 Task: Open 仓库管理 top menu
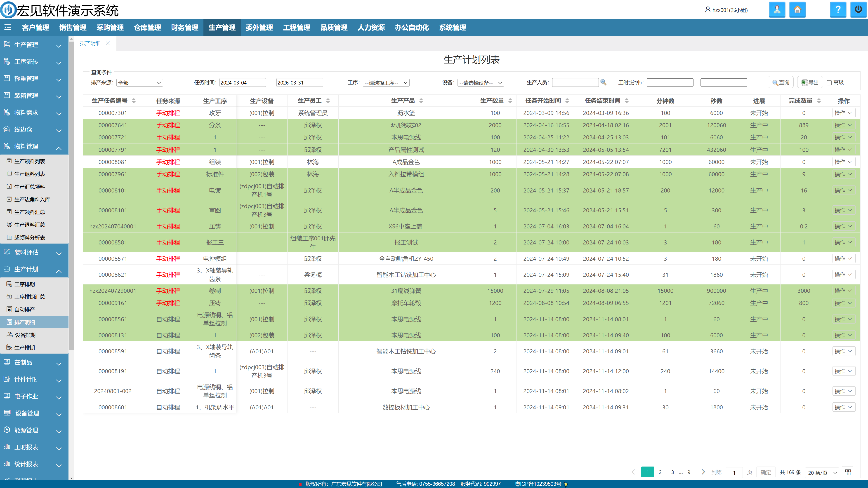pyautogui.click(x=147, y=28)
